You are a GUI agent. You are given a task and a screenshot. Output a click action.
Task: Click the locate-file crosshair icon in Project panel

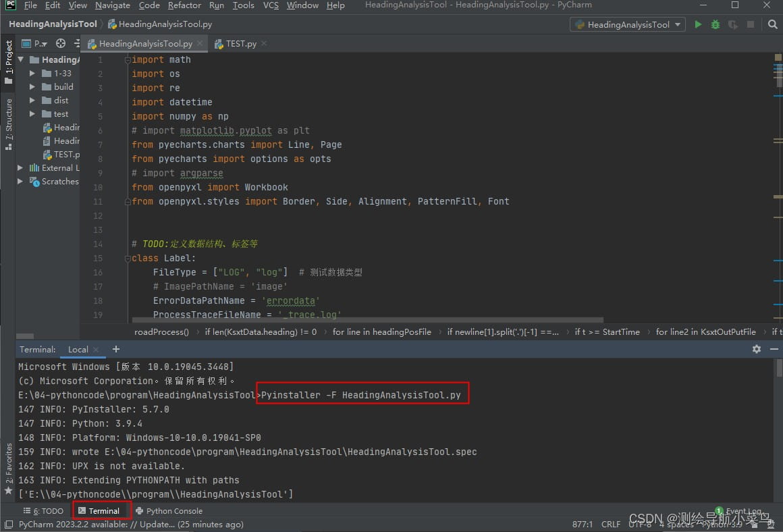[61, 43]
